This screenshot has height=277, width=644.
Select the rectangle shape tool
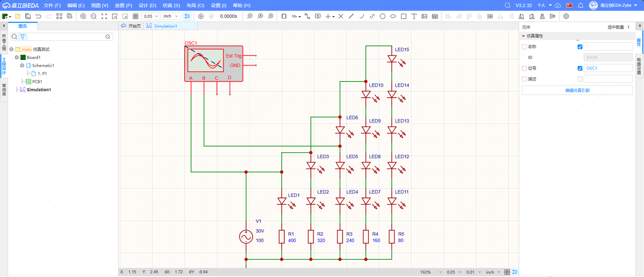tap(404, 16)
